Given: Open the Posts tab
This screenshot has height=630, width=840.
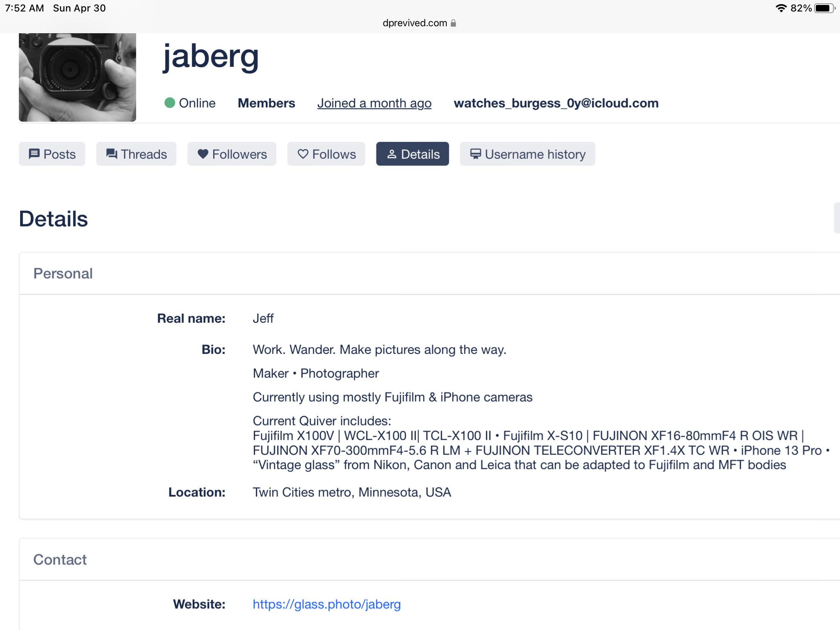Looking at the screenshot, I should coord(52,154).
